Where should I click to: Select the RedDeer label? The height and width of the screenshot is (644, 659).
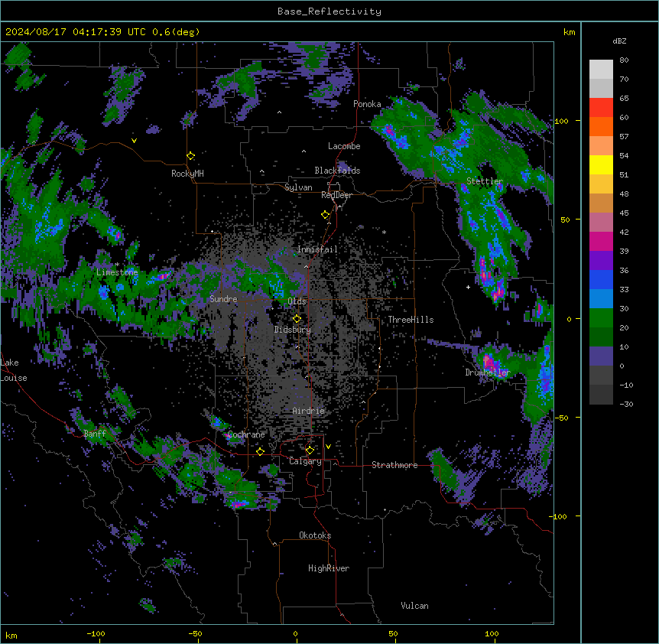click(x=336, y=195)
